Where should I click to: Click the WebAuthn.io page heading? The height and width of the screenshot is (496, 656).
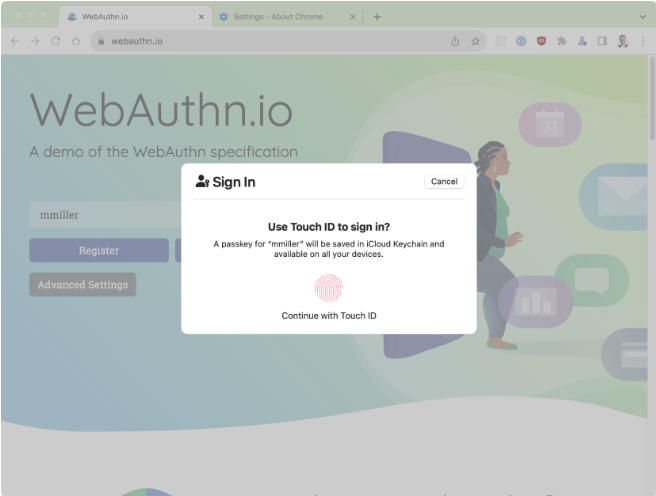tap(161, 111)
